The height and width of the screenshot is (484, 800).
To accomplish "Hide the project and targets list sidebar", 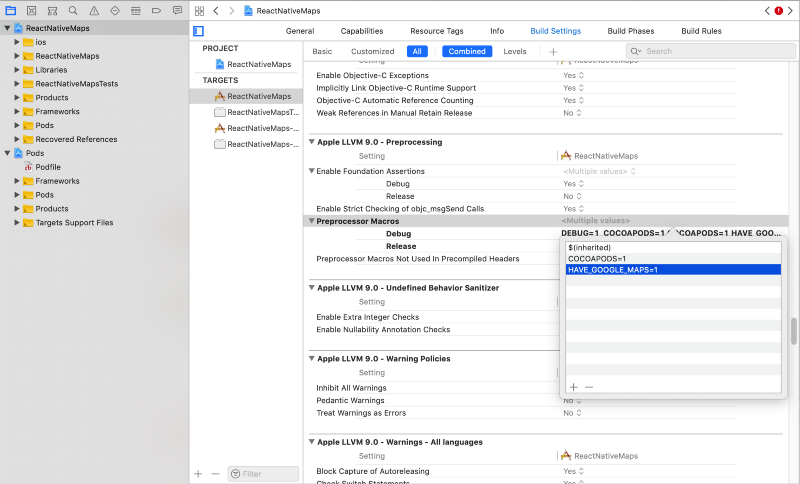I will tap(198, 31).
